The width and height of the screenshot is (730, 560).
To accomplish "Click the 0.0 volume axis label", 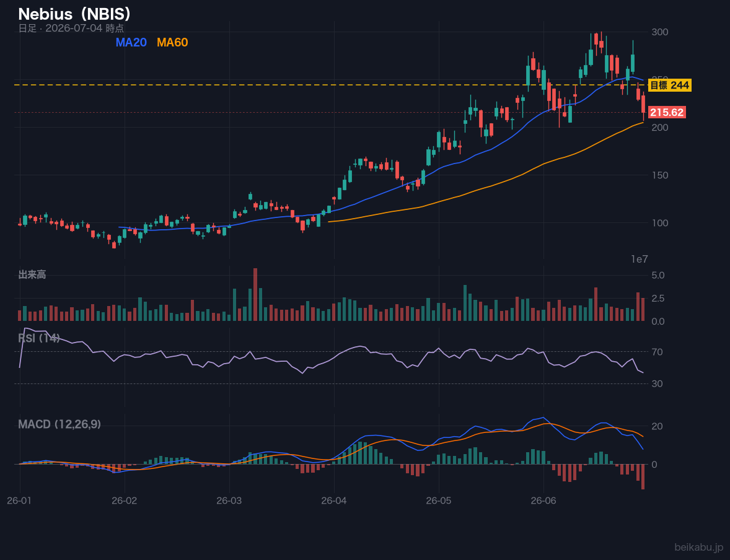I will [x=658, y=322].
